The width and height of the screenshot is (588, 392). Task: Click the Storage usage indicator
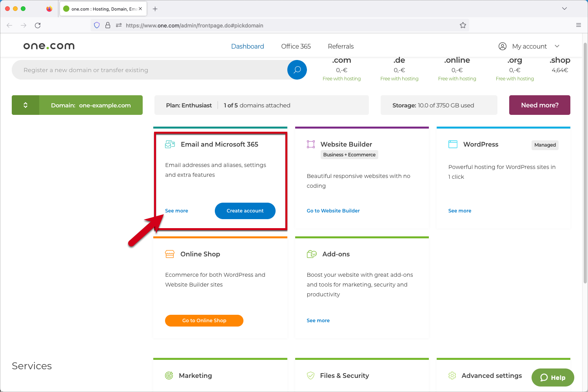point(433,105)
